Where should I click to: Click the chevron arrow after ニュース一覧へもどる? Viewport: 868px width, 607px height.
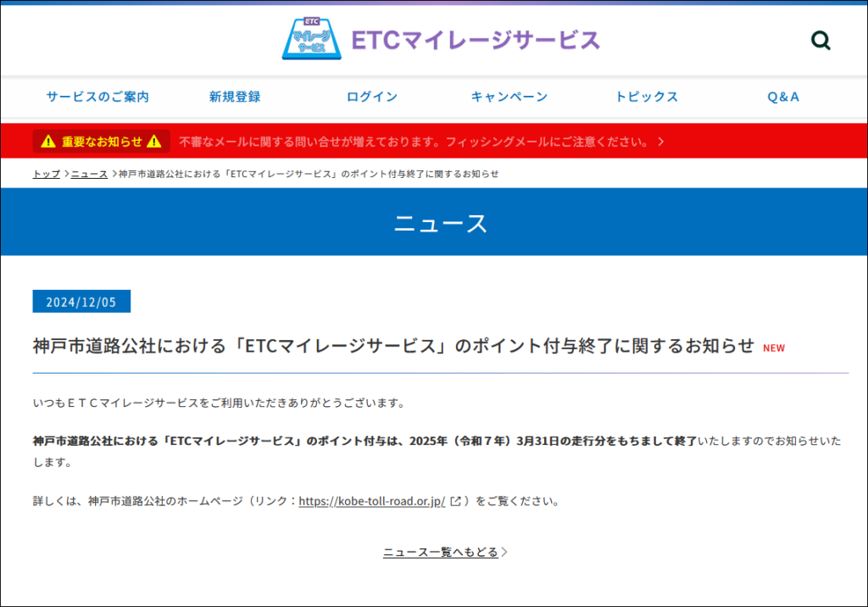click(x=504, y=552)
